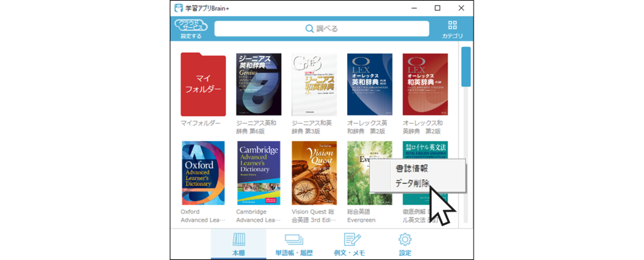Minimize the 学習アプリBrain+ window
The height and width of the screenshot is (260, 644).
[x=414, y=8]
